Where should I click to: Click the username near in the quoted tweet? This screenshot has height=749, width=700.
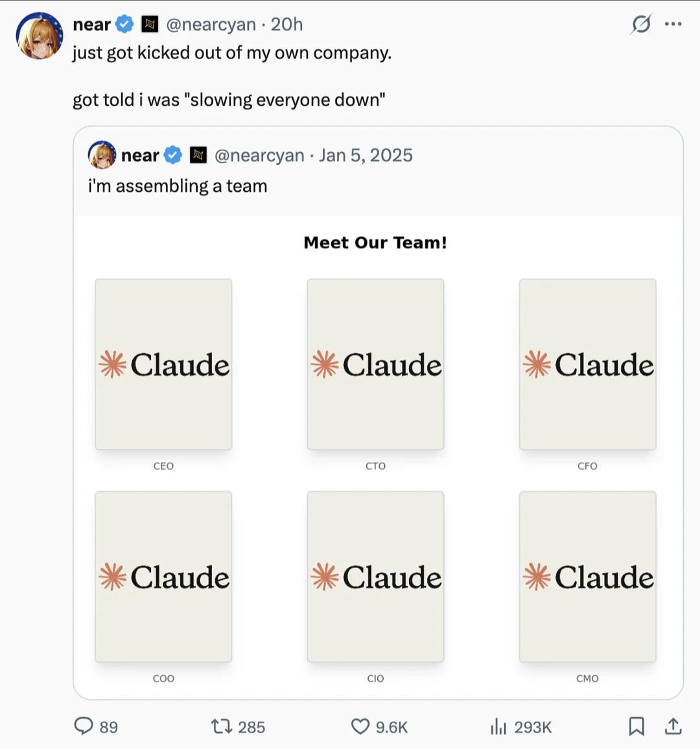[x=140, y=155]
